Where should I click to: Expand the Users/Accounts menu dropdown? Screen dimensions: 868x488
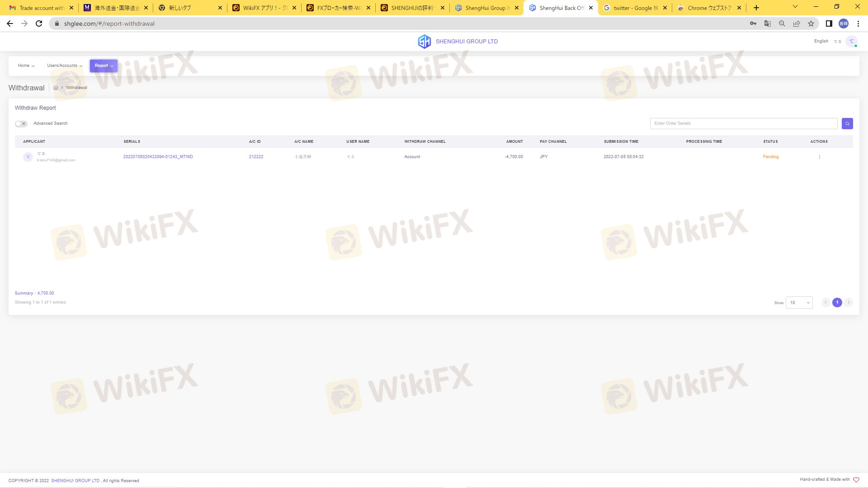pyautogui.click(x=65, y=66)
